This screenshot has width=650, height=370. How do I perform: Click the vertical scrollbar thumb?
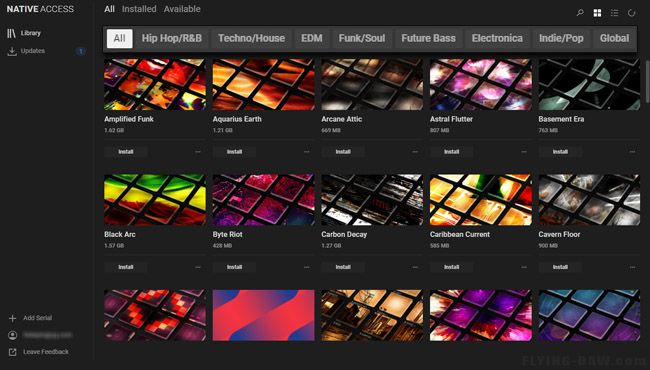coord(648,81)
